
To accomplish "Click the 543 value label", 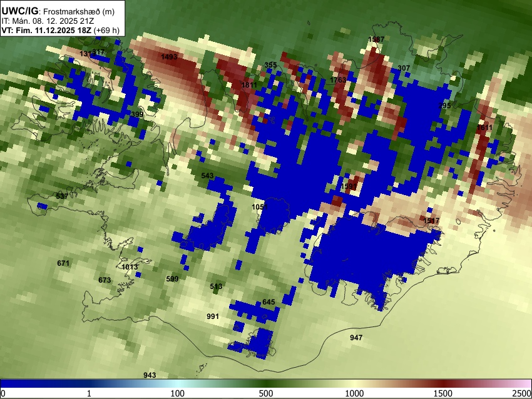I will (207, 176).
